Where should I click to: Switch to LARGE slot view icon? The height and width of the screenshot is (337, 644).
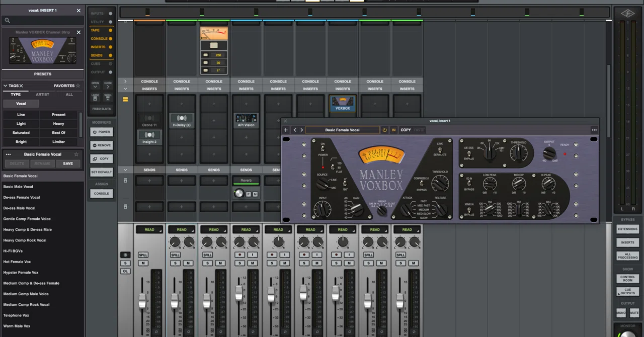point(95,97)
